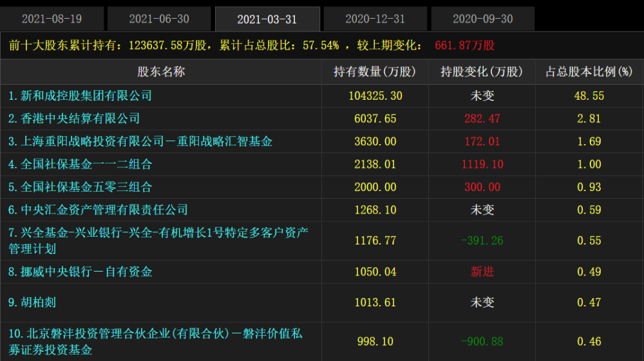The image size is (644, 361).
Task: Click the 持有数量(万股) column header
Action: click(375, 72)
